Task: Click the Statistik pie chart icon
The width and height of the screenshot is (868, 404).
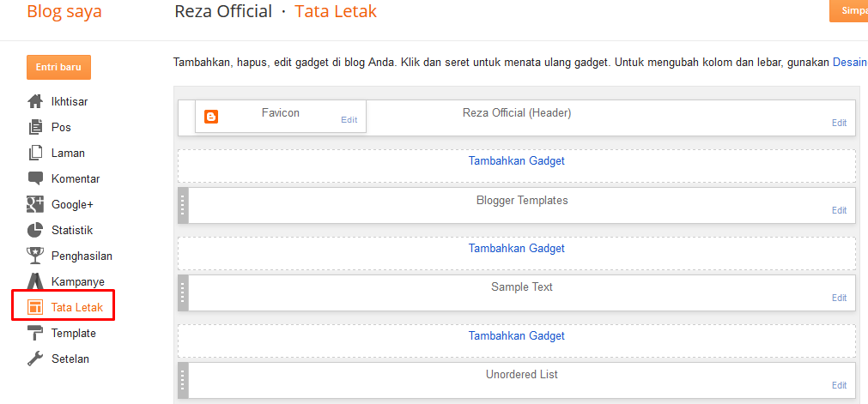Action: [35, 230]
